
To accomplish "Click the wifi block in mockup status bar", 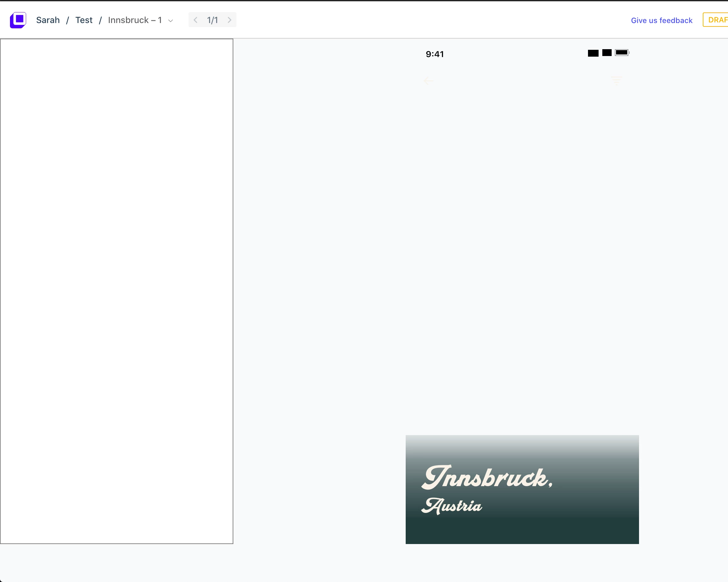I will [x=607, y=53].
